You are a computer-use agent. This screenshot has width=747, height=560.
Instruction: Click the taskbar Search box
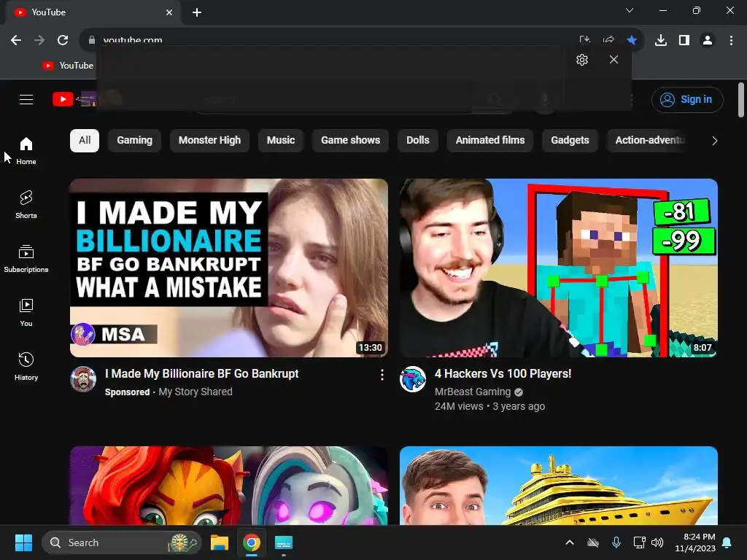[122, 542]
